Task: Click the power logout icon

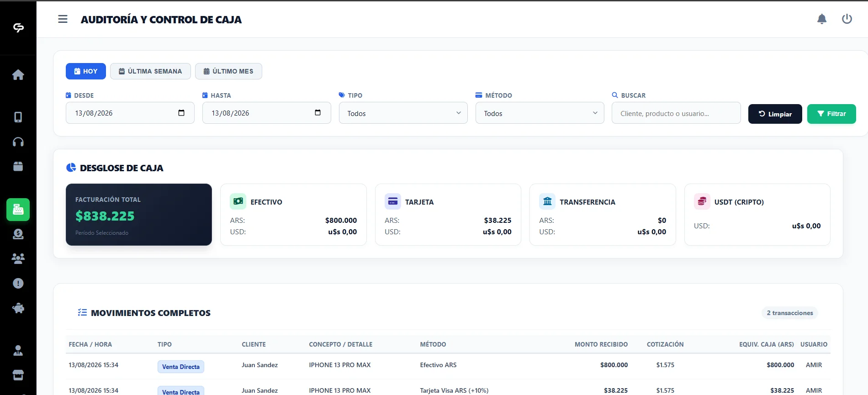Action: (x=847, y=19)
